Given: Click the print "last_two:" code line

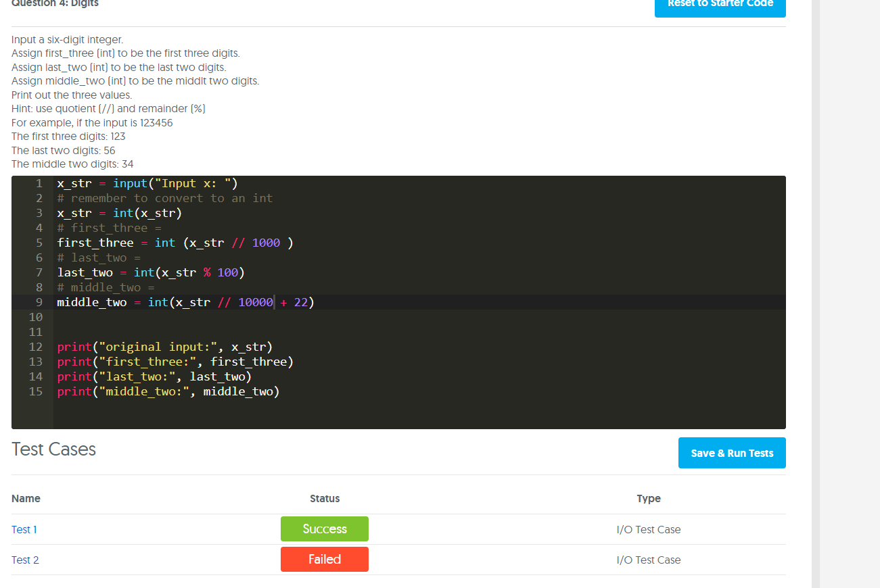Looking at the screenshot, I should (154, 376).
